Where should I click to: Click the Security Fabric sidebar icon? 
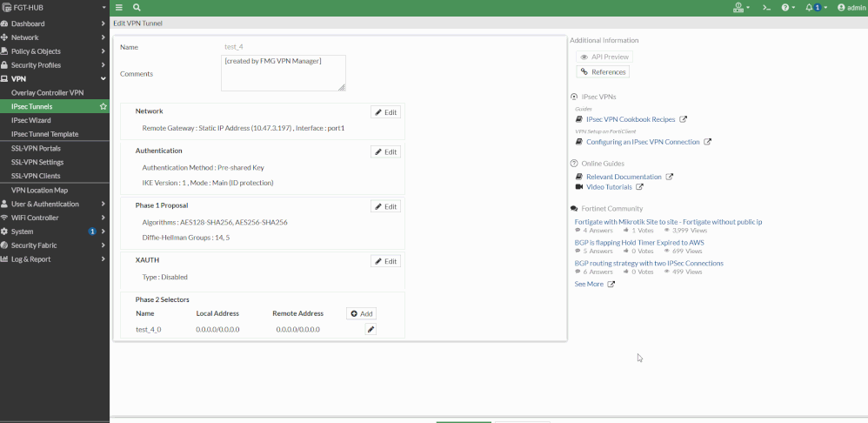pos(4,245)
